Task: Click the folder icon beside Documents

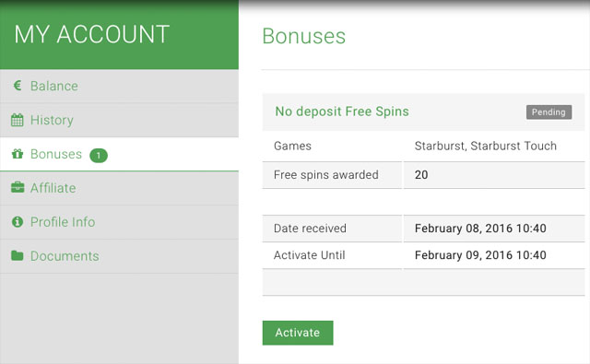Action: 18,255
